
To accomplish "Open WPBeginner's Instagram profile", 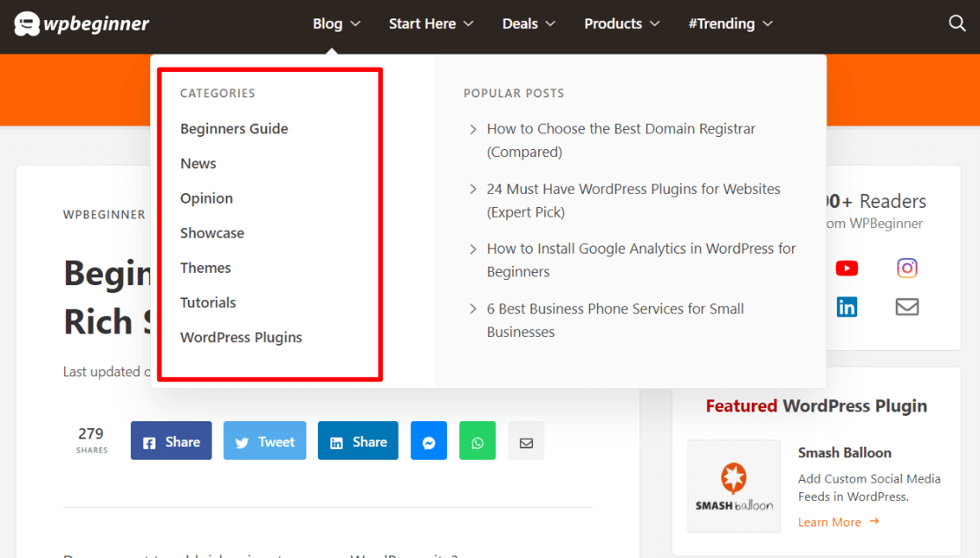I will pyautogui.click(x=906, y=268).
